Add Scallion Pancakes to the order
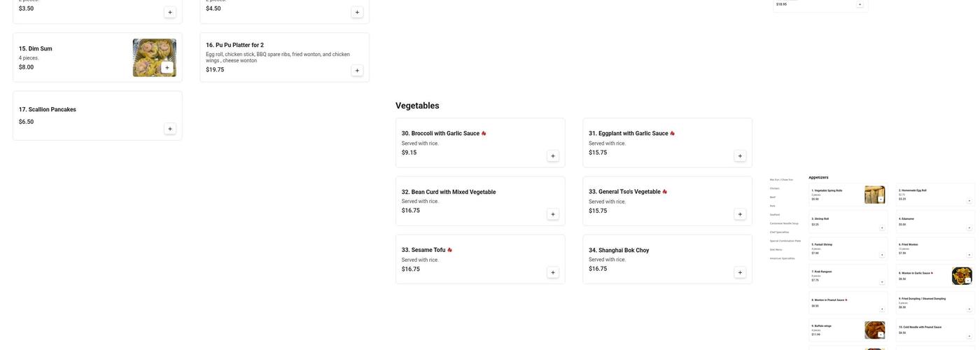 [x=170, y=129]
